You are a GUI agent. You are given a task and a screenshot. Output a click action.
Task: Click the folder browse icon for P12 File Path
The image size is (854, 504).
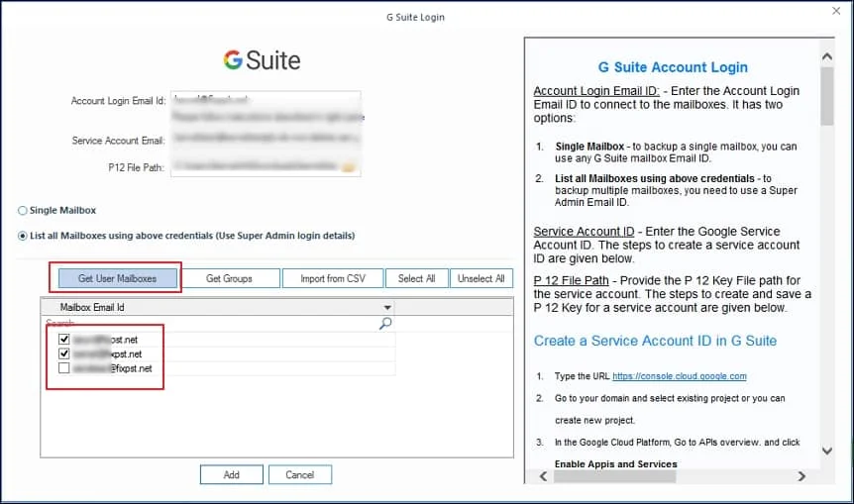point(349,167)
